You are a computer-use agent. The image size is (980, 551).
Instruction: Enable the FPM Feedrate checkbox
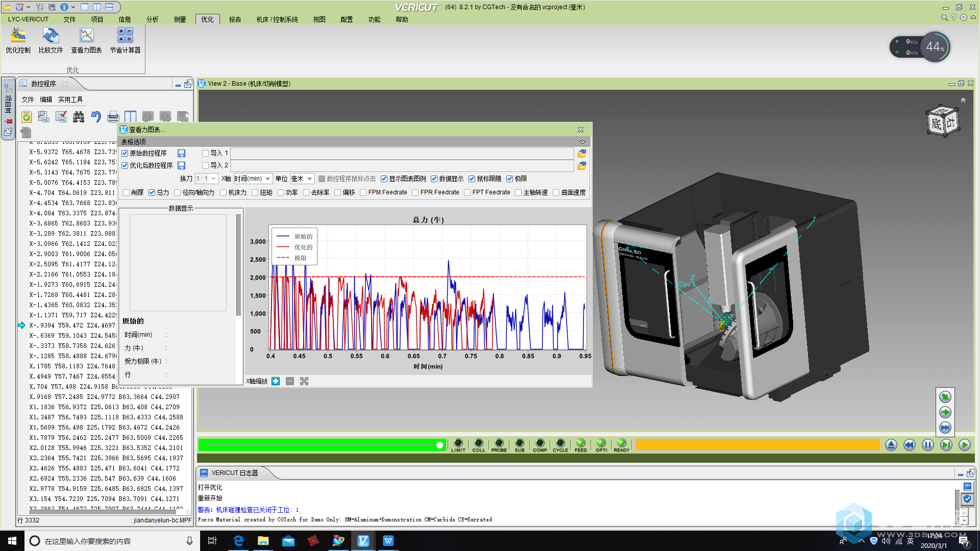coord(363,192)
